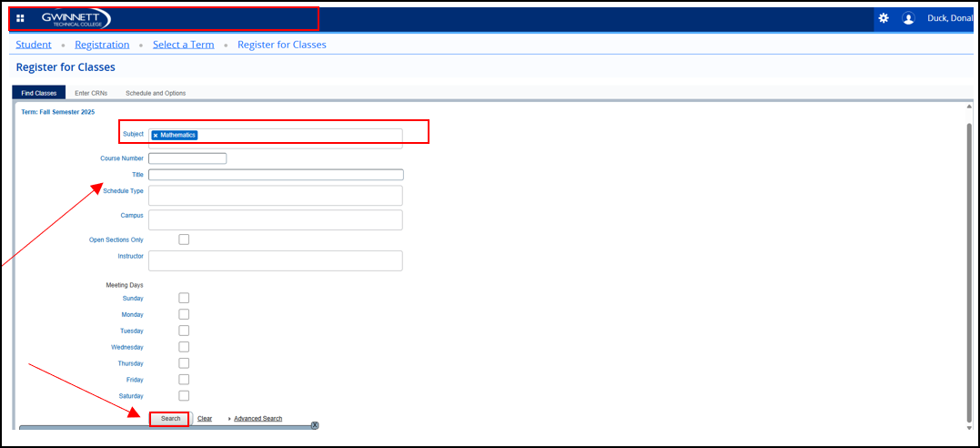Tick the Wednesday meeting day checkbox

184,347
